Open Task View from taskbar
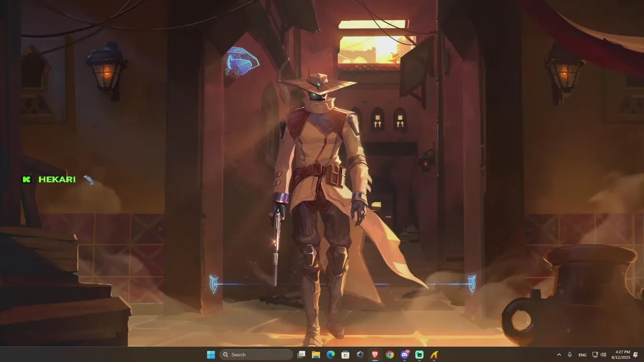 301,354
